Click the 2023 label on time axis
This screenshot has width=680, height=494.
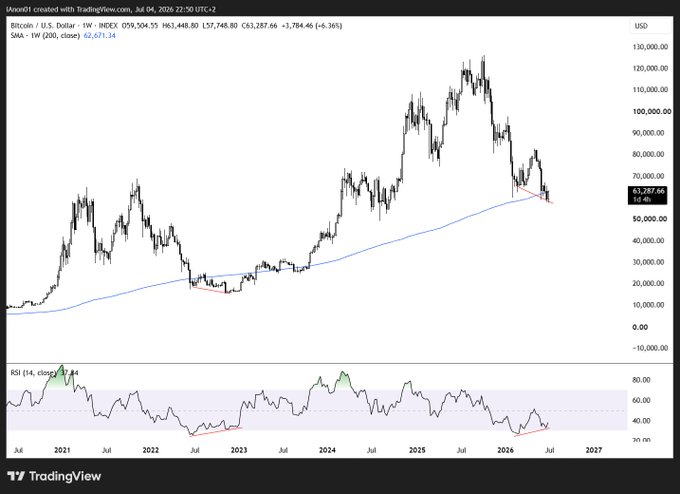[239, 450]
